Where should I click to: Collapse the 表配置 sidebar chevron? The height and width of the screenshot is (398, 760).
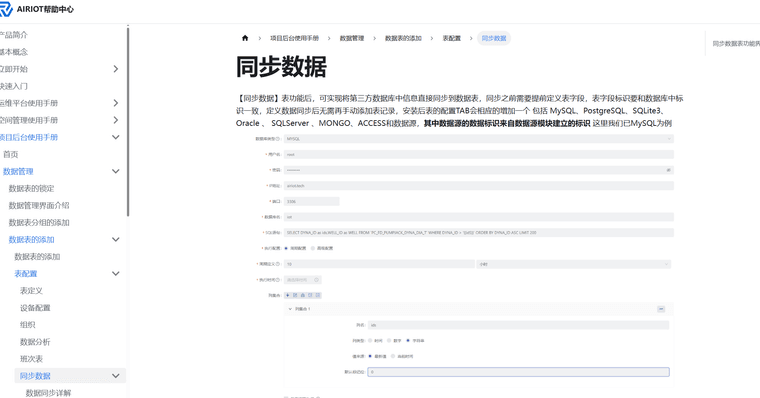[x=115, y=273]
